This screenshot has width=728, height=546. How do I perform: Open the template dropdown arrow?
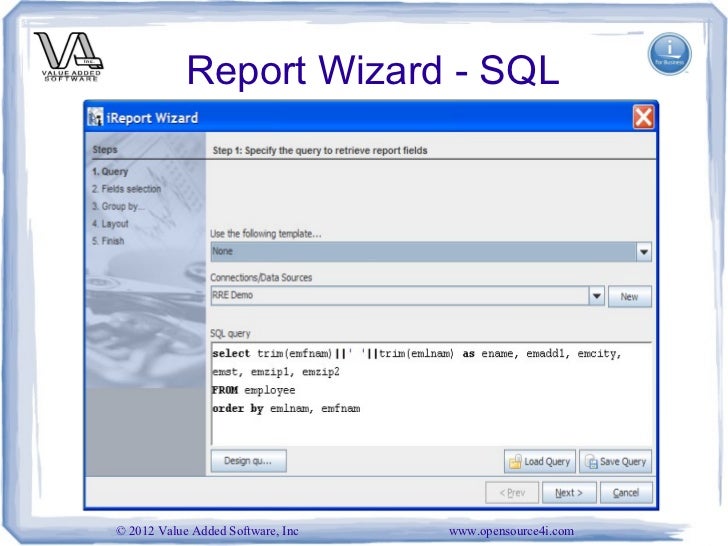(644, 252)
